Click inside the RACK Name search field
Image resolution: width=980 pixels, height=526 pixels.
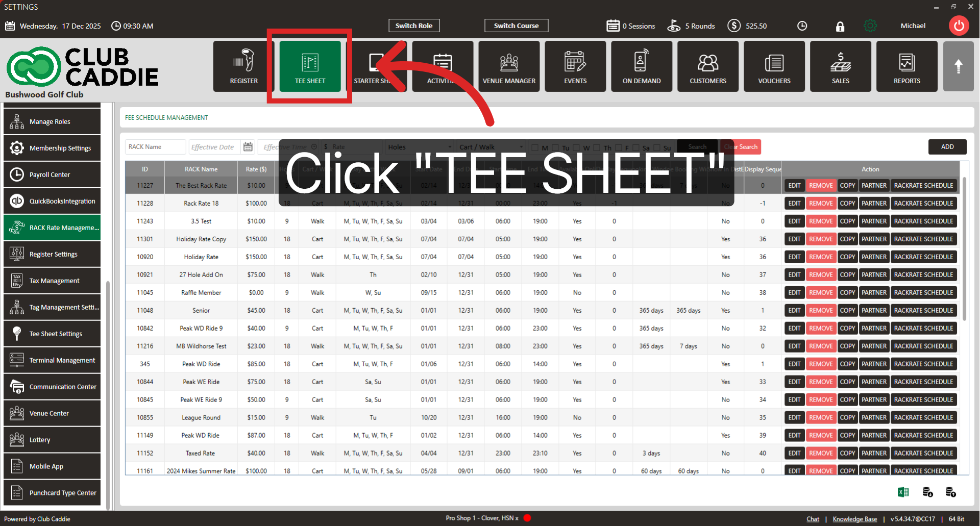155,146
